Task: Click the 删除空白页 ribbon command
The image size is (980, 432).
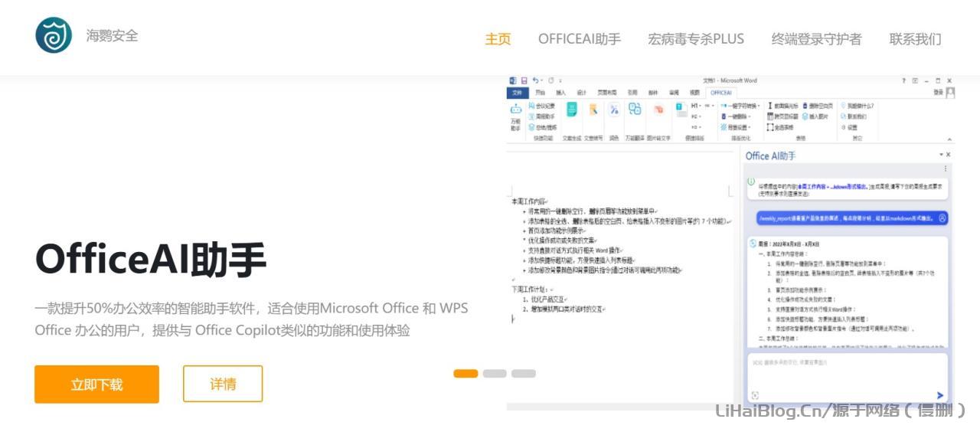Action: click(x=818, y=106)
